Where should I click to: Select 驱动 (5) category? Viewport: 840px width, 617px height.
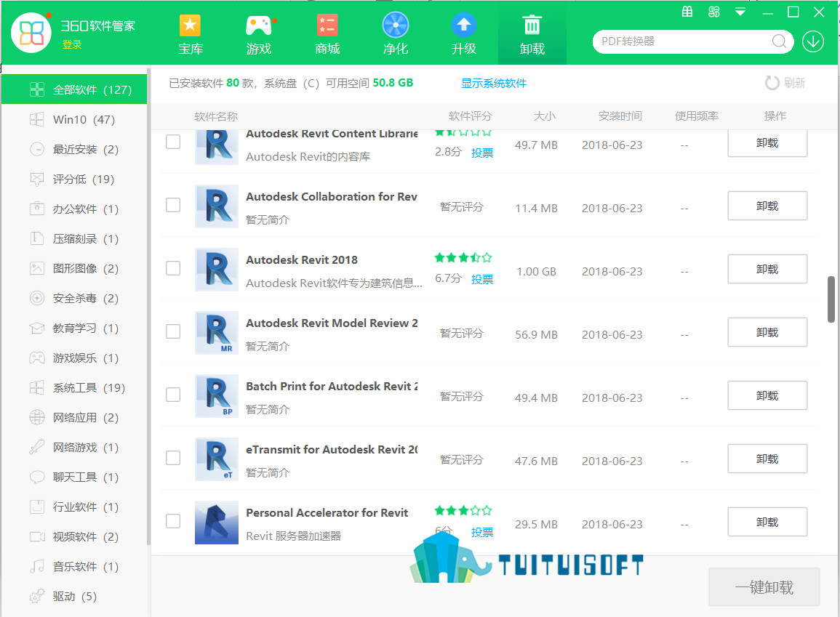(74, 596)
